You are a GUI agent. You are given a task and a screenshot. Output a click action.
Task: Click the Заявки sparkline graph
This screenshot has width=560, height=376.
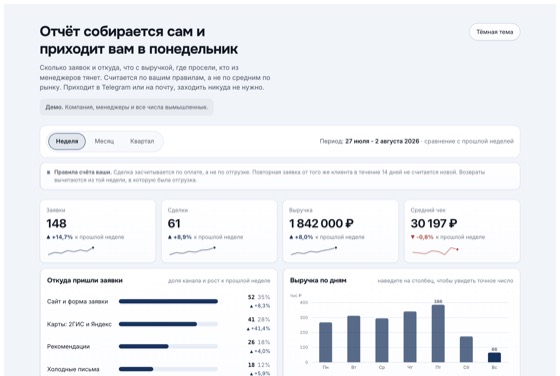[71, 251]
